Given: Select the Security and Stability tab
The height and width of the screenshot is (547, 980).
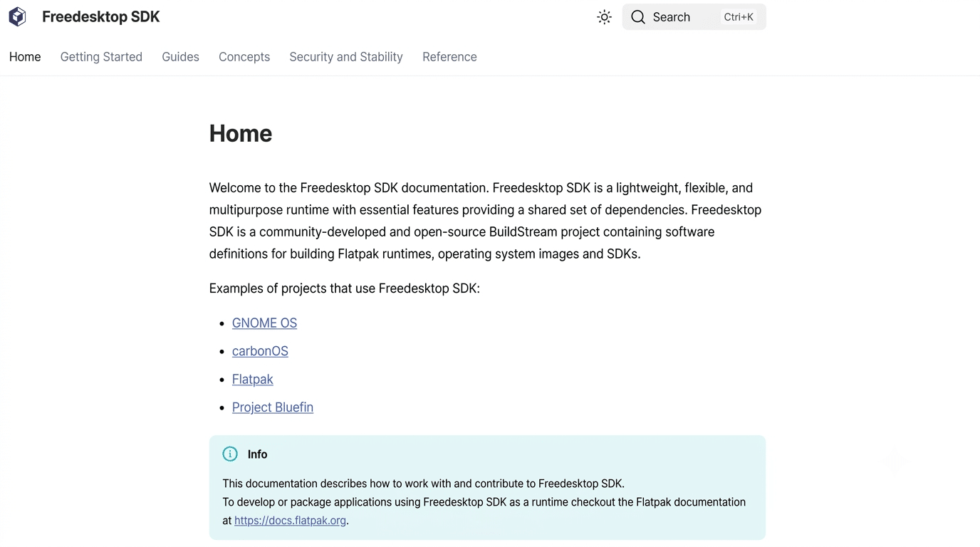Looking at the screenshot, I should tap(346, 57).
